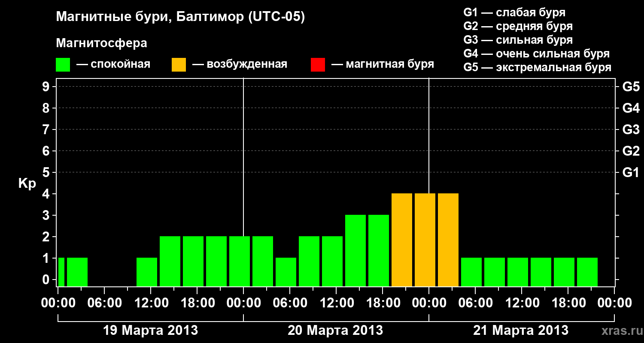Click the line G2 — средняя буря
This screenshot has height=343, width=644.
point(518,26)
